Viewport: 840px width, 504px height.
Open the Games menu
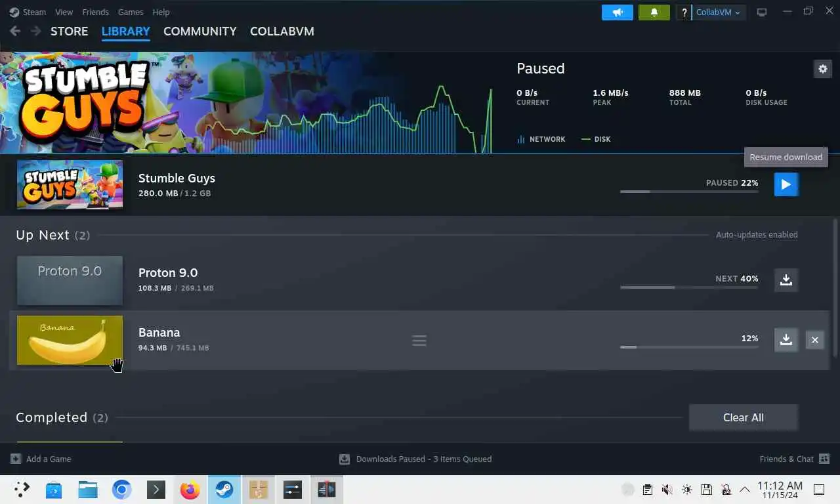(x=131, y=12)
